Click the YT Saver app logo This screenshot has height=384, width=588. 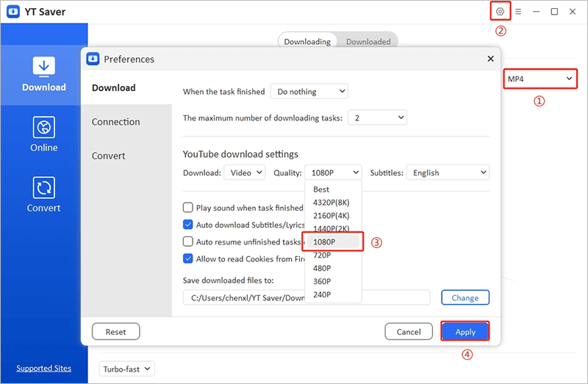pos(13,12)
